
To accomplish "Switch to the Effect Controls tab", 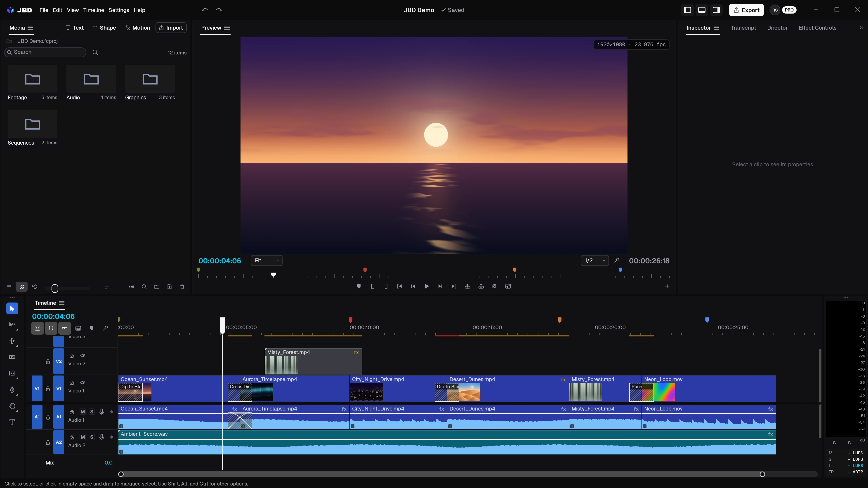I will (817, 28).
